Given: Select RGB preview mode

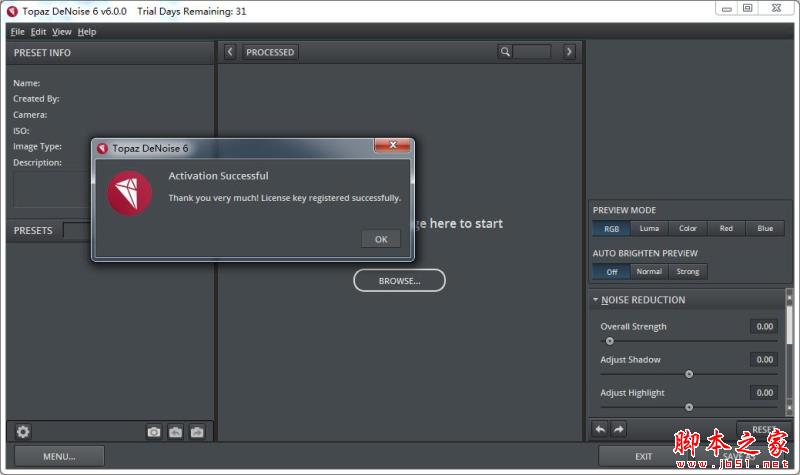Looking at the screenshot, I should click(611, 229).
